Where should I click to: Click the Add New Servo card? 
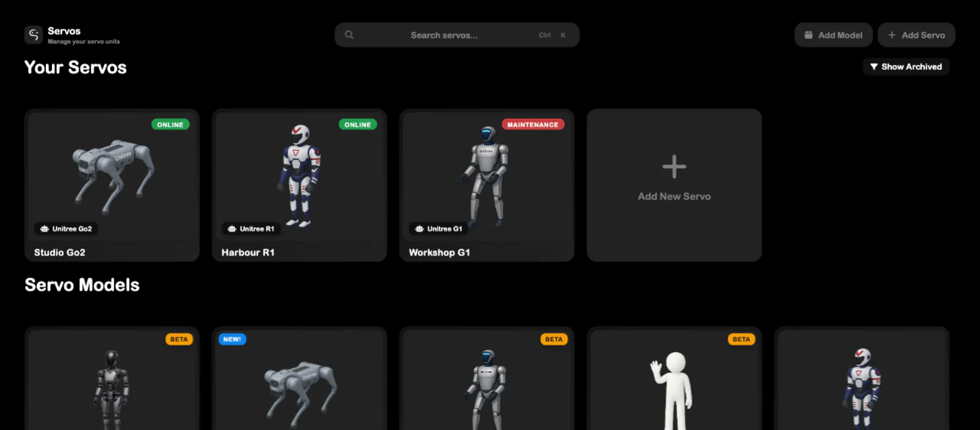point(674,186)
